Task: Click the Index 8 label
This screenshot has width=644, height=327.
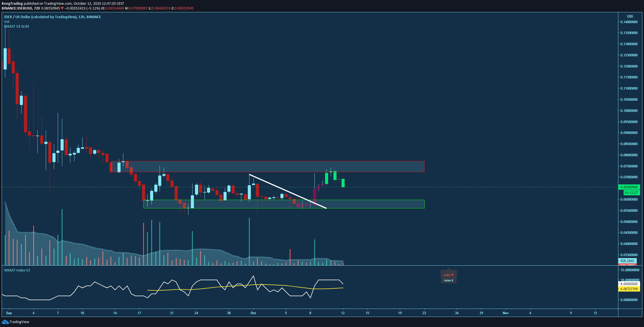Action: coord(449,280)
